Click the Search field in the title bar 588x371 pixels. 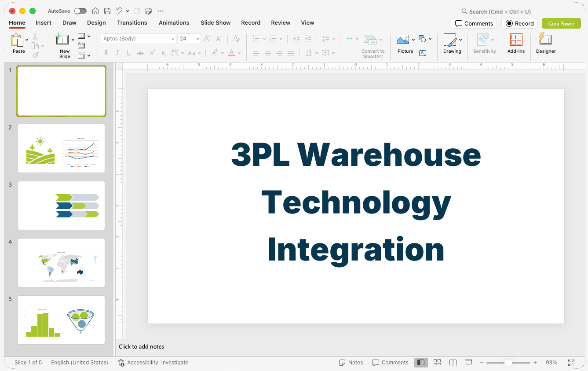click(x=496, y=11)
